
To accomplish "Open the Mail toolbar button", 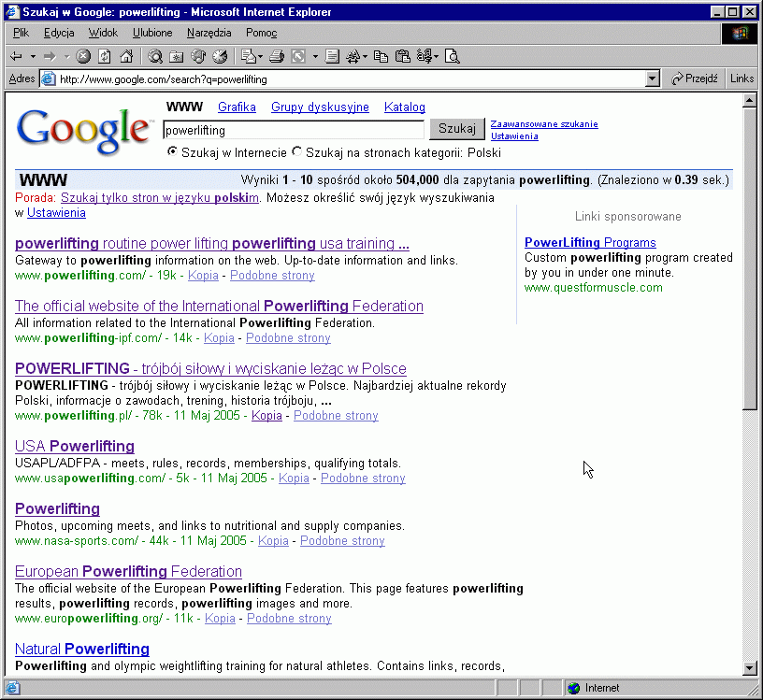I will click(x=250, y=56).
